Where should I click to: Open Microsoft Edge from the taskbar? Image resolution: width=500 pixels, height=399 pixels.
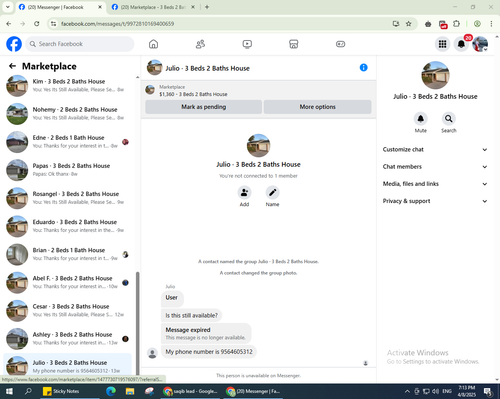111,391
